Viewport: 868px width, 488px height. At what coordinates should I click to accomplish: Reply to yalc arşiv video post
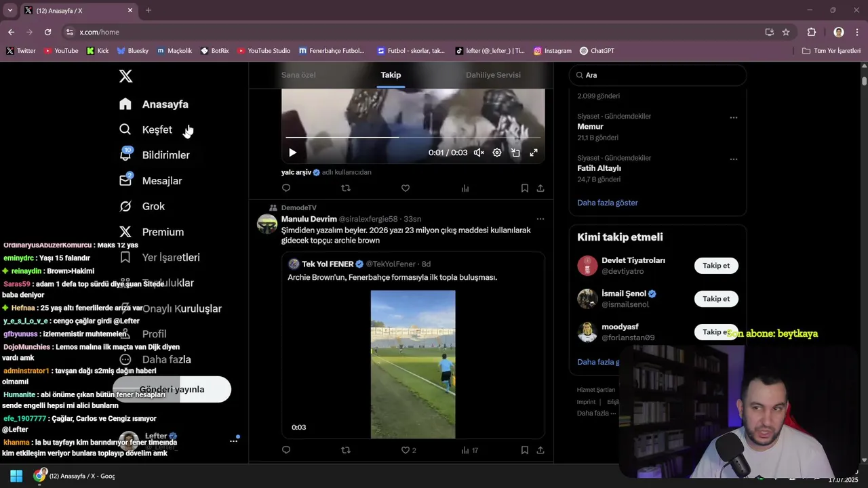click(286, 188)
